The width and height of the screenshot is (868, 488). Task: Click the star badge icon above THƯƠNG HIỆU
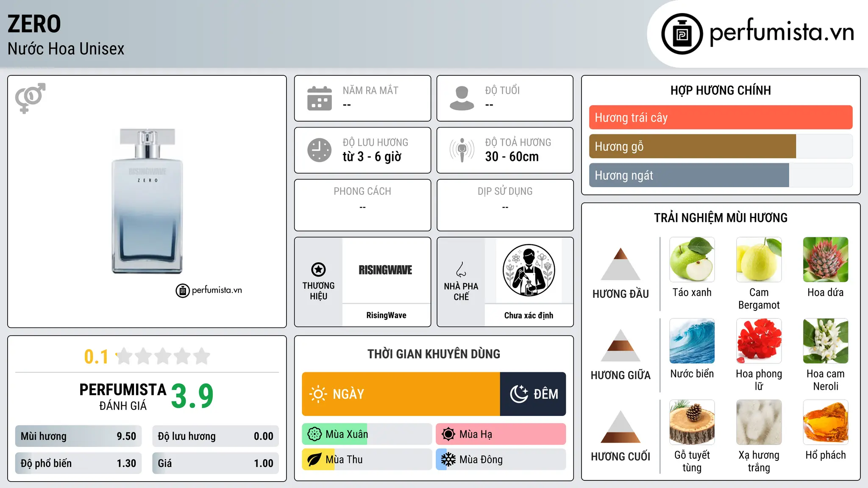(x=318, y=269)
